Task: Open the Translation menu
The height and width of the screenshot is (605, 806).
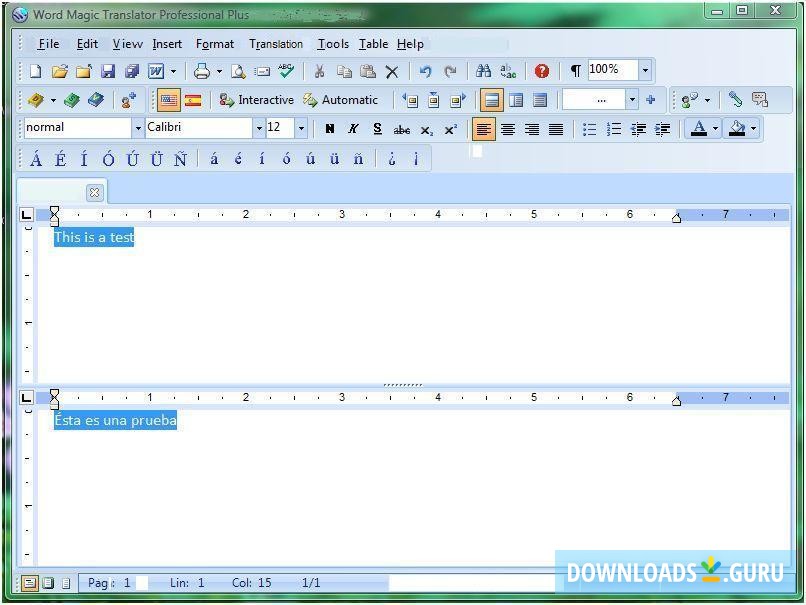Action: pyautogui.click(x=275, y=44)
